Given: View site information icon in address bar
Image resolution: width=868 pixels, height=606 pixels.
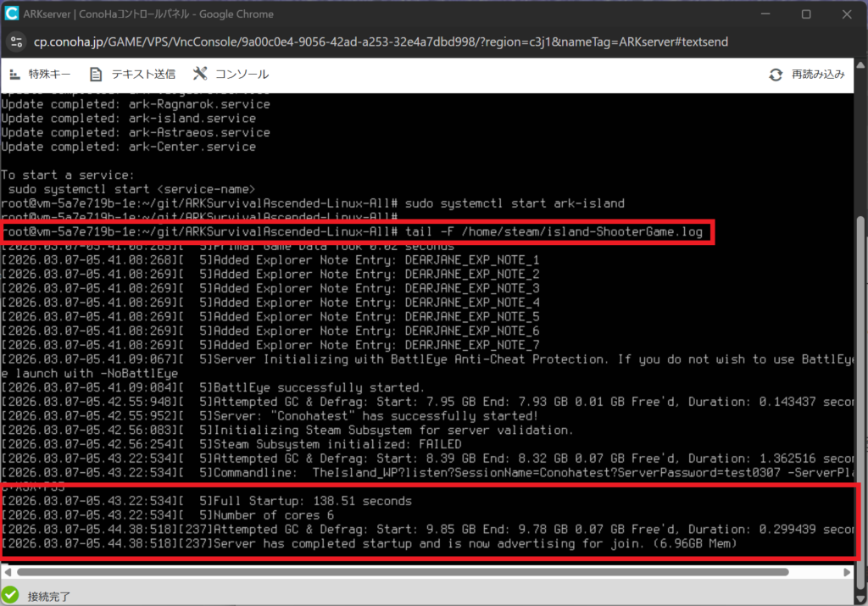Looking at the screenshot, I should click(x=17, y=42).
